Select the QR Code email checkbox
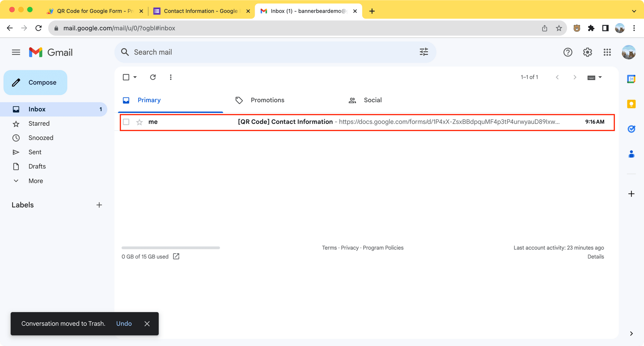This screenshot has width=644, height=346. point(126,122)
